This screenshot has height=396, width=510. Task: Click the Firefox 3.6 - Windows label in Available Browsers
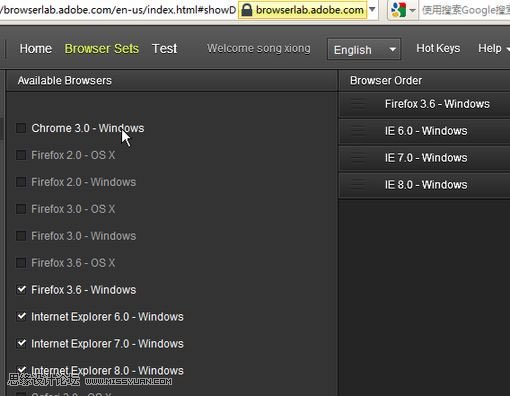84,290
